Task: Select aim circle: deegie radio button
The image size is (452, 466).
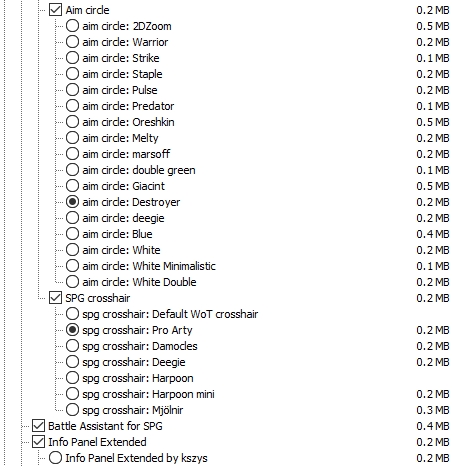Action: click(x=72, y=218)
